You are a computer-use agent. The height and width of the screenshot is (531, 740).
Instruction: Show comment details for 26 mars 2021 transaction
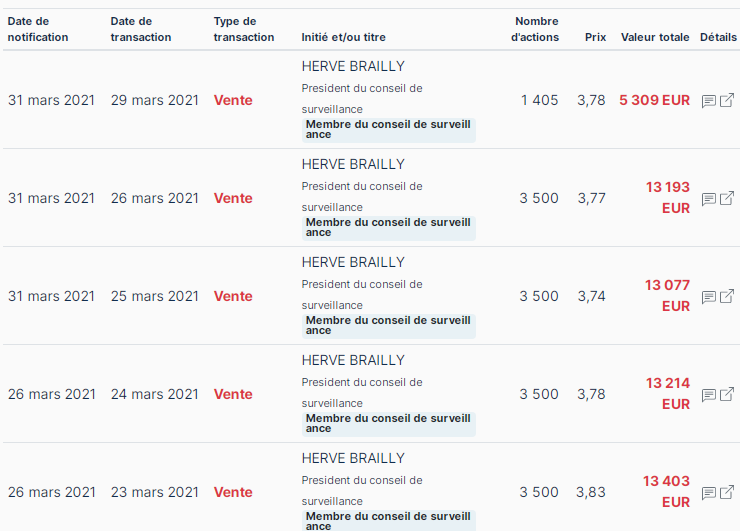(708, 199)
